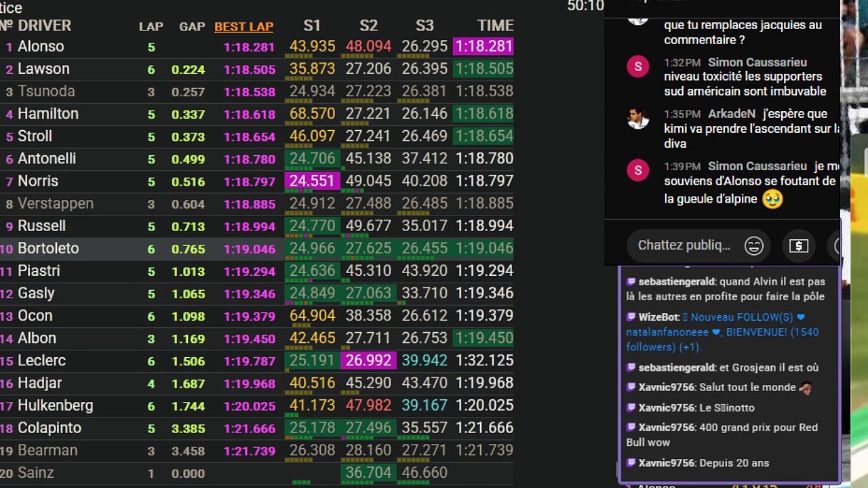Image resolution: width=868 pixels, height=488 pixels.
Task: Click the S3 column header
Action: pyautogui.click(x=425, y=26)
